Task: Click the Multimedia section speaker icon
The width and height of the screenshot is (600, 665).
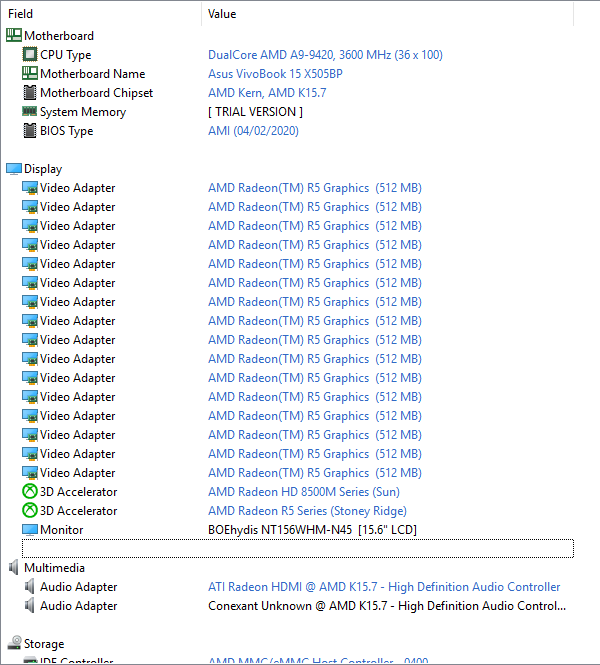Action: pos(14,567)
